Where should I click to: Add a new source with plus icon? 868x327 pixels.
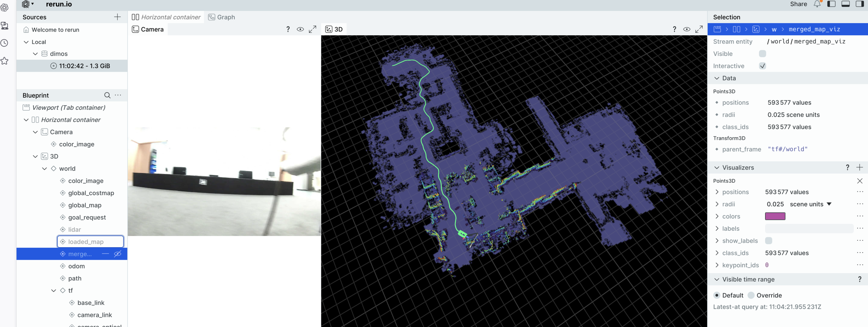[x=117, y=17]
